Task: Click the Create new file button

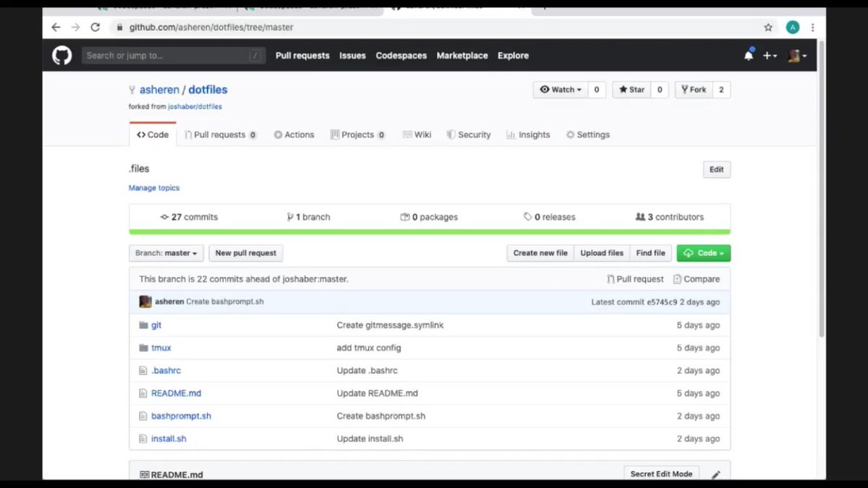Action: 540,253
